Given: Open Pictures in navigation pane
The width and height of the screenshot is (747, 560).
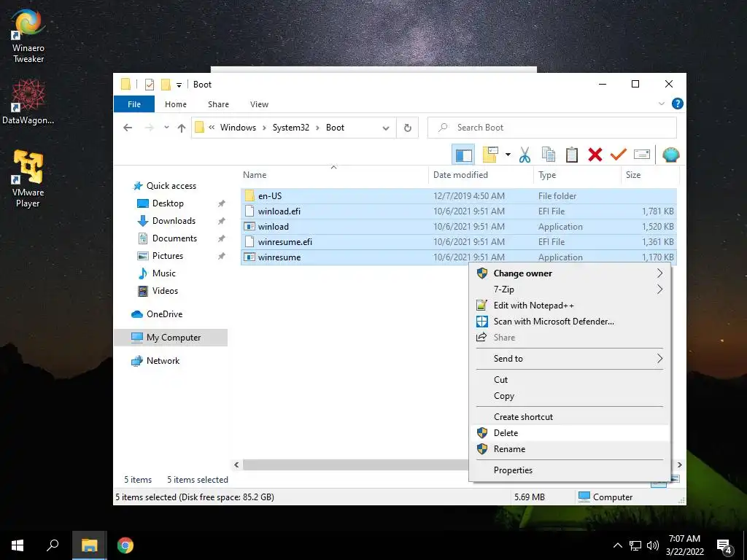Looking at the screenshot, I should pos(167,256).
